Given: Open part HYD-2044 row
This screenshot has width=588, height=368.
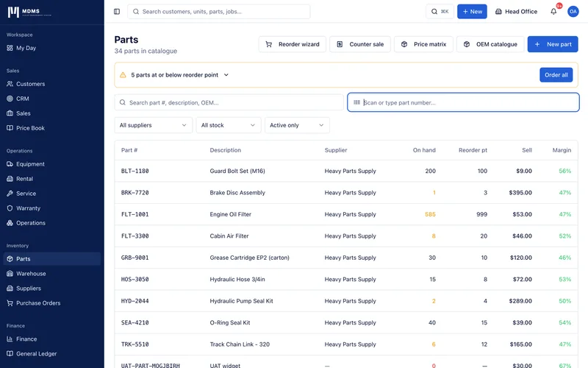Looking at the screenshot, I should point(346,301).
